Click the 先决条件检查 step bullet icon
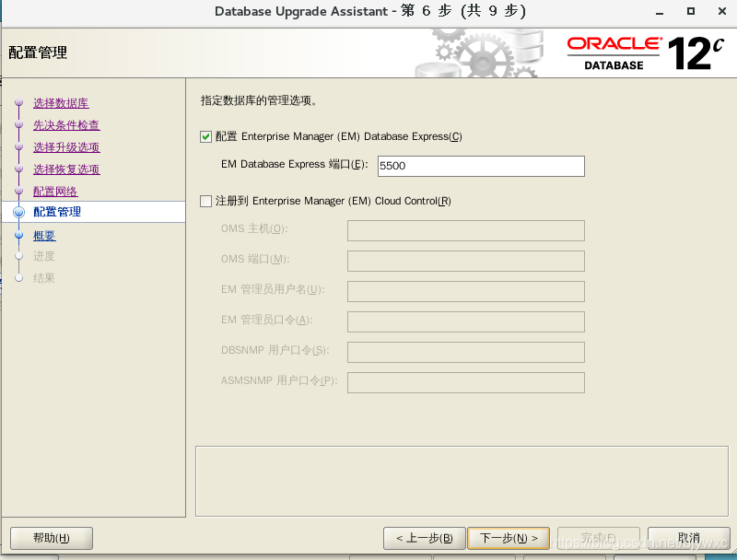 pyautogui.click(x=18, y=124)
